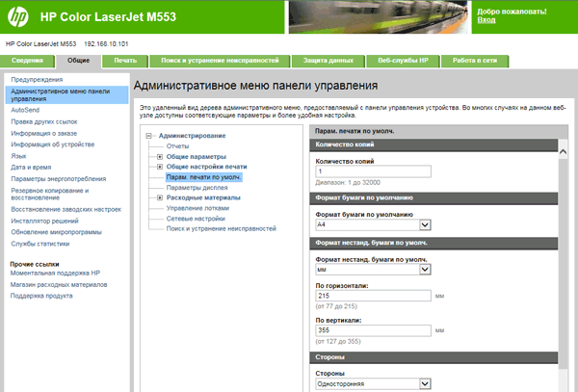Viewport: 578px width, 392px height.
Task: Click the Вход sign-in link
Action: tap(486, 20)
